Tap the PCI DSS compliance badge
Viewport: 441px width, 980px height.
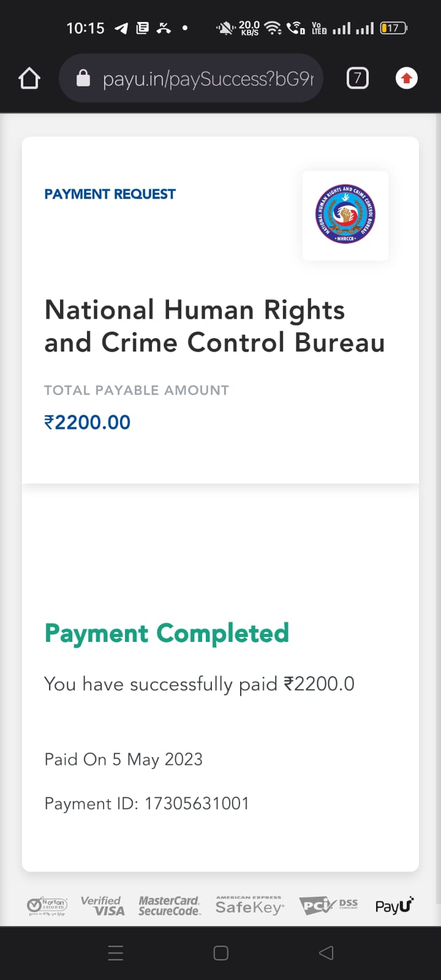[328, 905]
